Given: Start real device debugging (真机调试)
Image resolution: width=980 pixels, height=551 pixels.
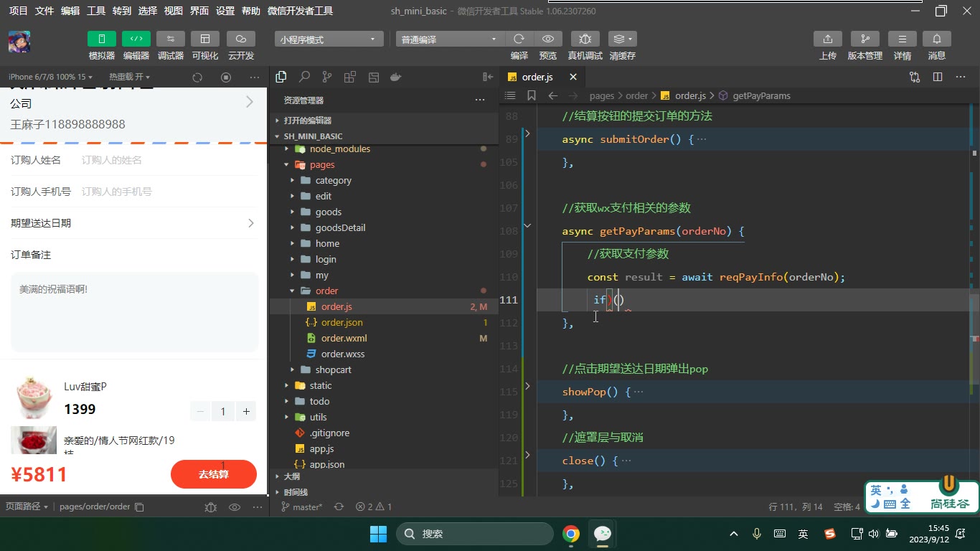Looking at the screenshot, I should click(585, 39).
